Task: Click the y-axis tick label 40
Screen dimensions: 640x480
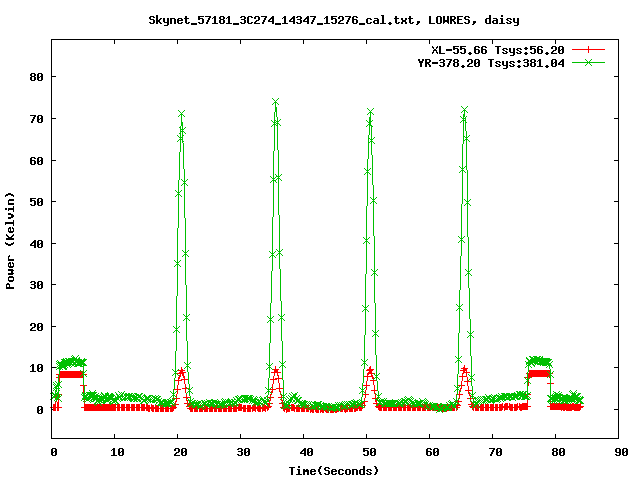Action: (x=37, y=244)
